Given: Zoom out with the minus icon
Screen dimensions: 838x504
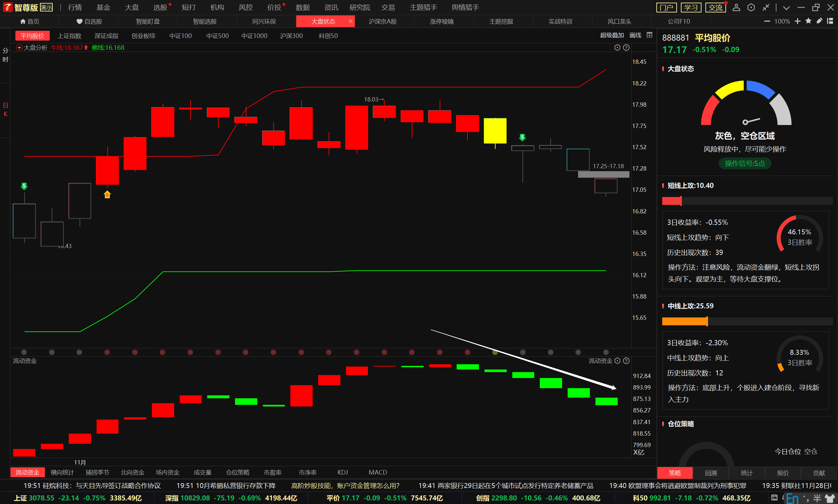Looking at the screenshot, I should click(767, 21).
